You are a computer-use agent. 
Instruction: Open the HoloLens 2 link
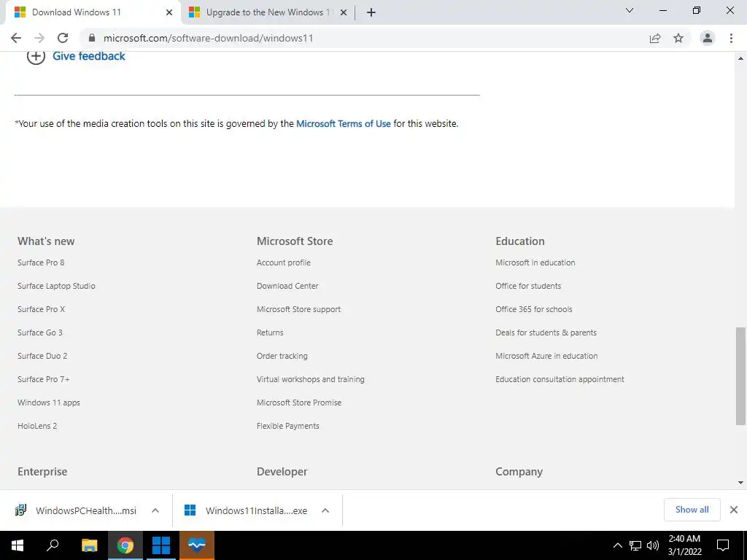click(x=37, y=426)
